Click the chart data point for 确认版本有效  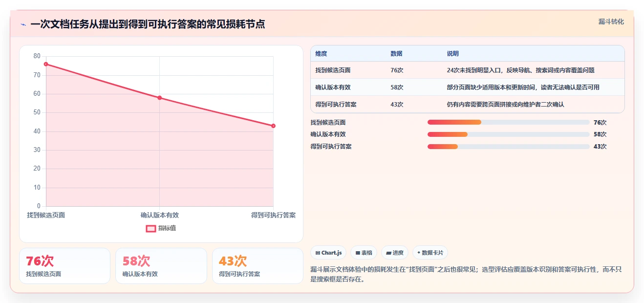click(160, 98)
